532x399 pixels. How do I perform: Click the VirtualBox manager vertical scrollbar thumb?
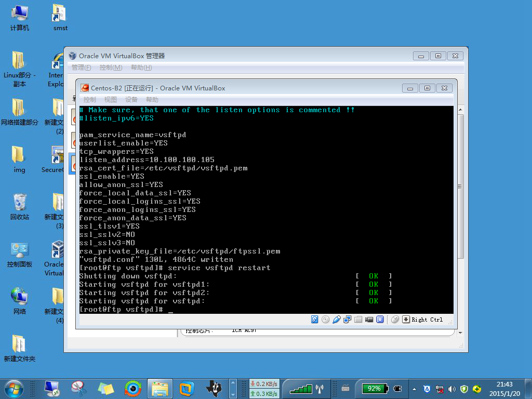(x=460, y=187)
